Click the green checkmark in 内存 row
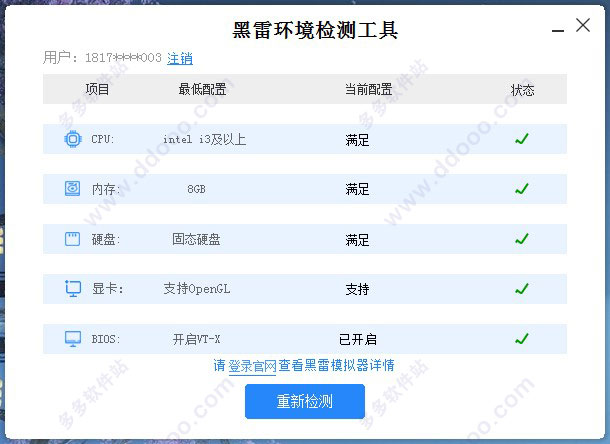The image size is (610, 444). click(522, 189)
